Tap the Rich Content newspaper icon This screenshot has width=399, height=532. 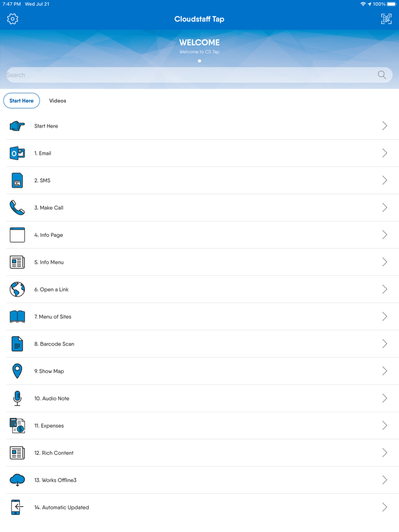click(17, 453)
